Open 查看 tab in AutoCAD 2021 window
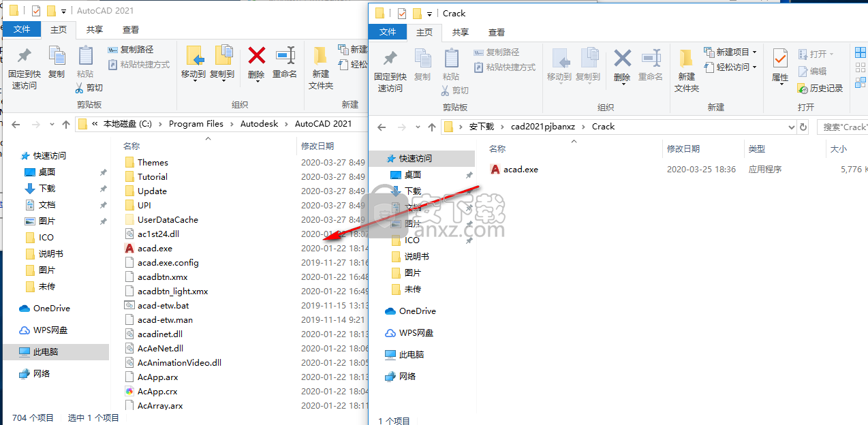This screenshot has width=868, height=425. pos(131,29)
